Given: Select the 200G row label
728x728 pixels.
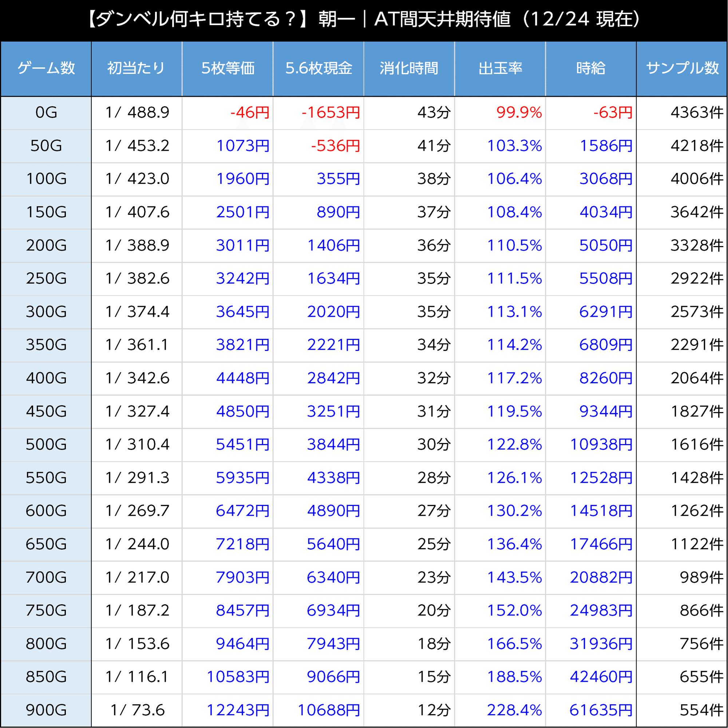Looking at the screenshot, I should click(x=46, y=246).
